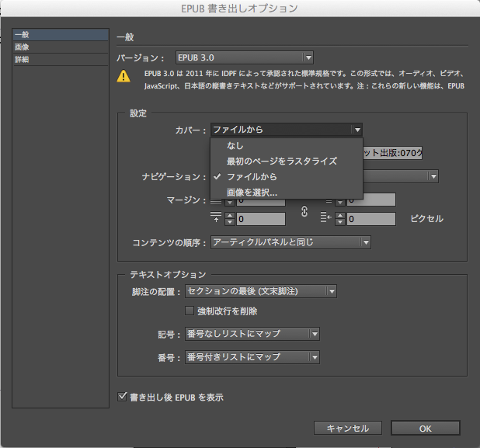Screen dimensions: 480x448
Task: Click the right margin icon
Action: (326, 217)
